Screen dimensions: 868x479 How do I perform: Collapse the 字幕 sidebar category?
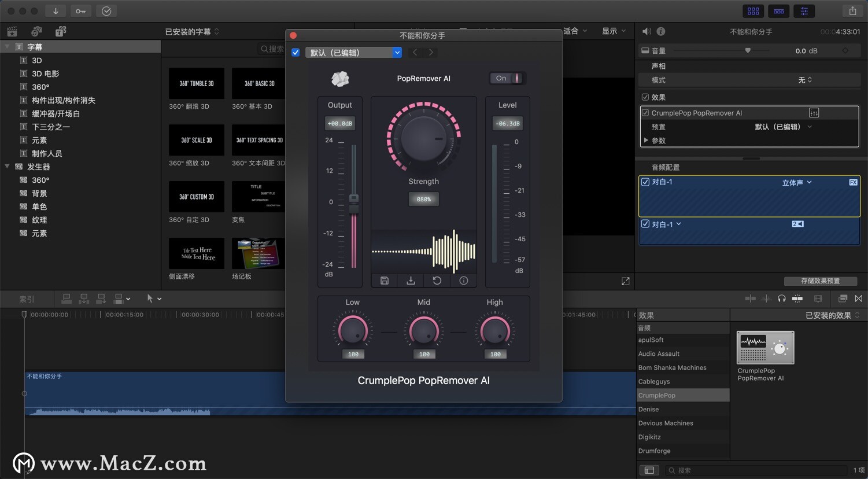click(7, 47)
